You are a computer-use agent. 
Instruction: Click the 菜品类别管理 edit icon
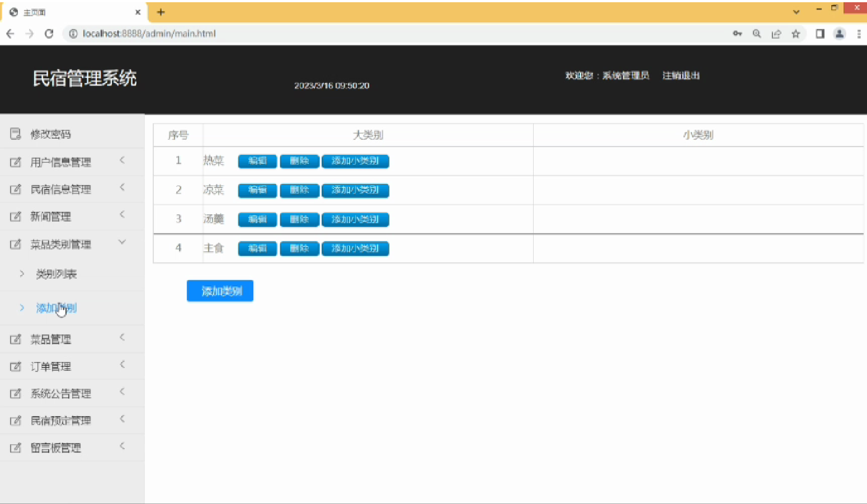tap(16, 244)
